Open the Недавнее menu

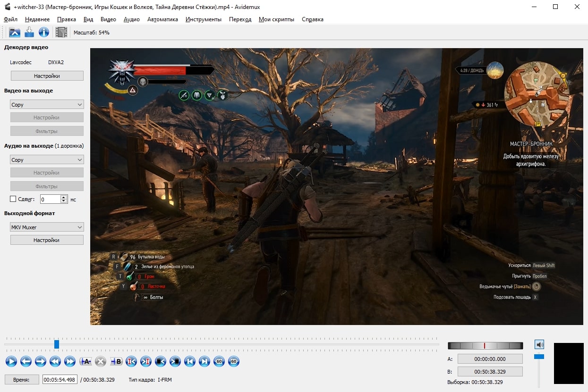(x=37, y=19)
